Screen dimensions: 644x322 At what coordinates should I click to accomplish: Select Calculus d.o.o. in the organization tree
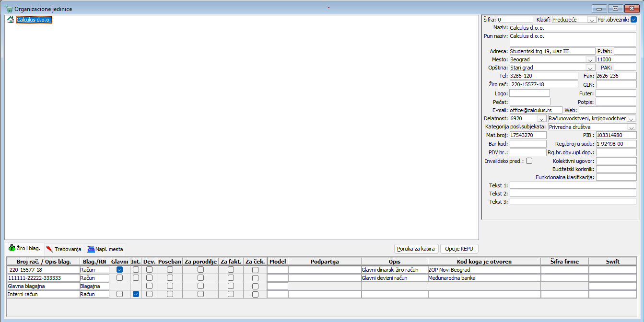pos(34,20)
